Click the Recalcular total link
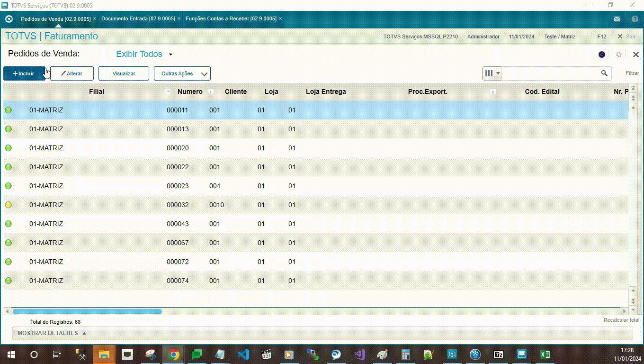 (621, 320)
